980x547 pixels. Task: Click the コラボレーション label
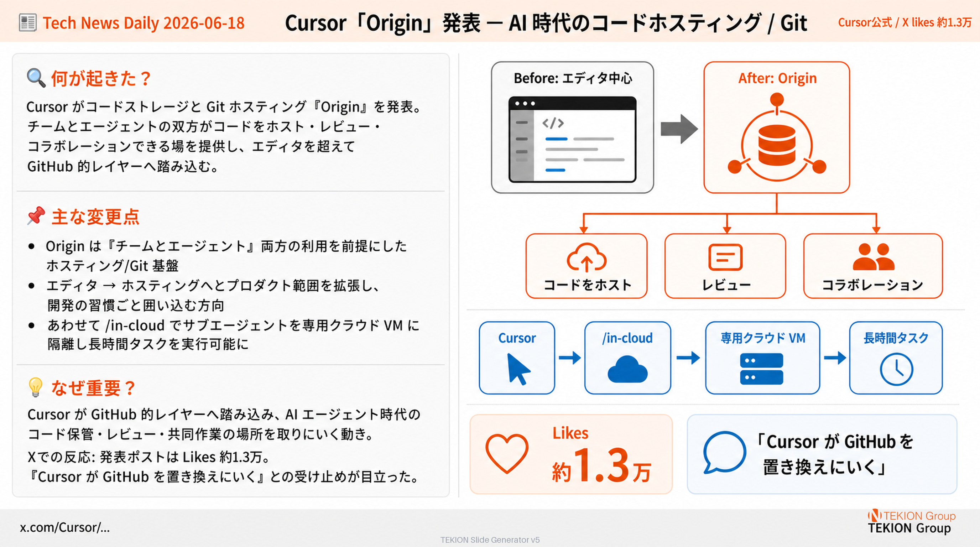tap(873, 285)
